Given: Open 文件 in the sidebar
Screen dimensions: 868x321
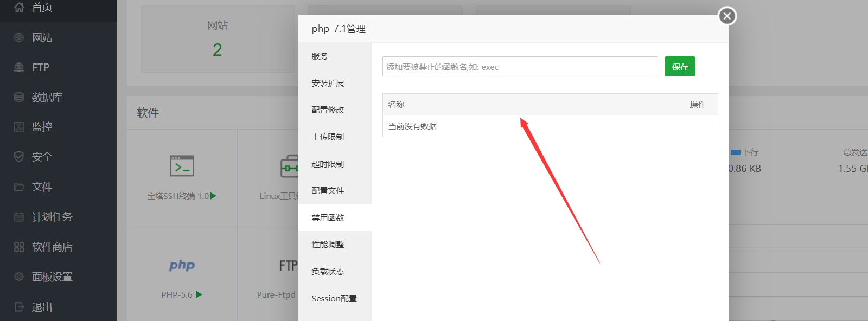Looking at the screenshot, I should point(42,187).
